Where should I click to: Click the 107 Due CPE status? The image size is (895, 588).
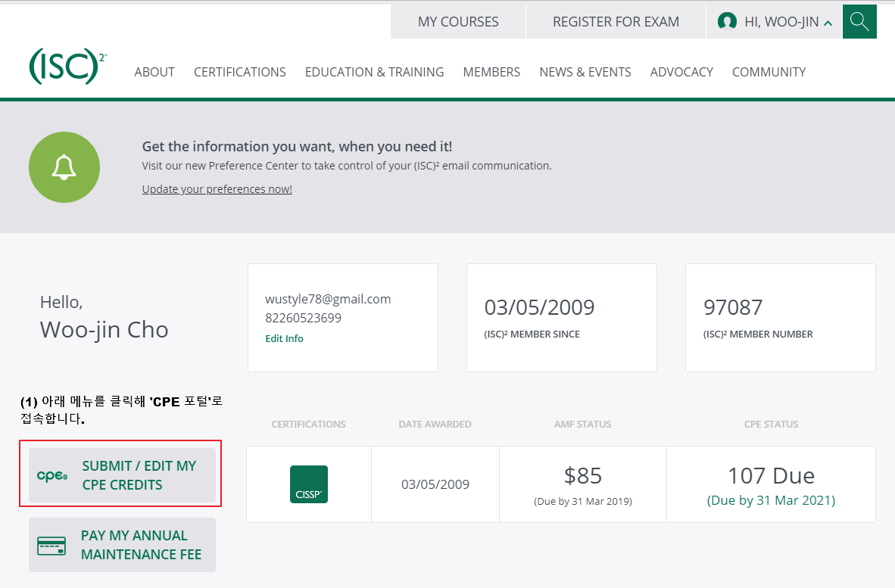771,476
